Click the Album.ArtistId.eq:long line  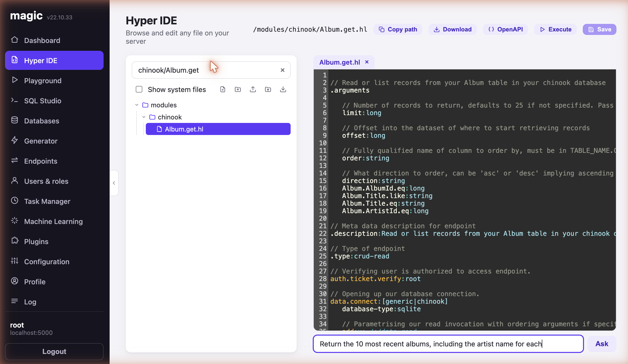point(385,211)
